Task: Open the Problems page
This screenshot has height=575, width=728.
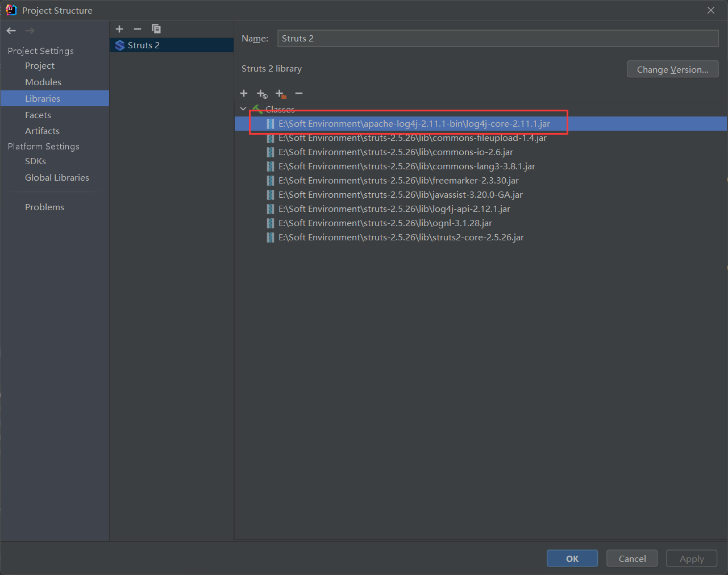Action: point(44,207)
